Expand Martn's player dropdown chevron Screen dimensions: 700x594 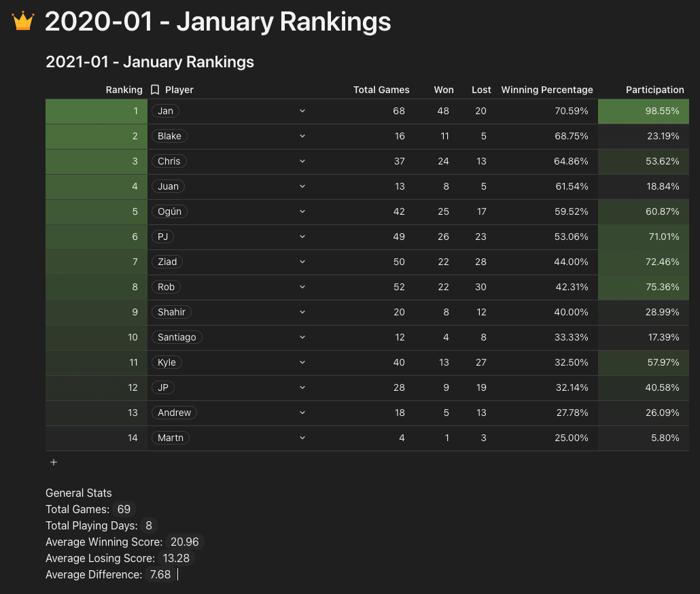[302, 438]
